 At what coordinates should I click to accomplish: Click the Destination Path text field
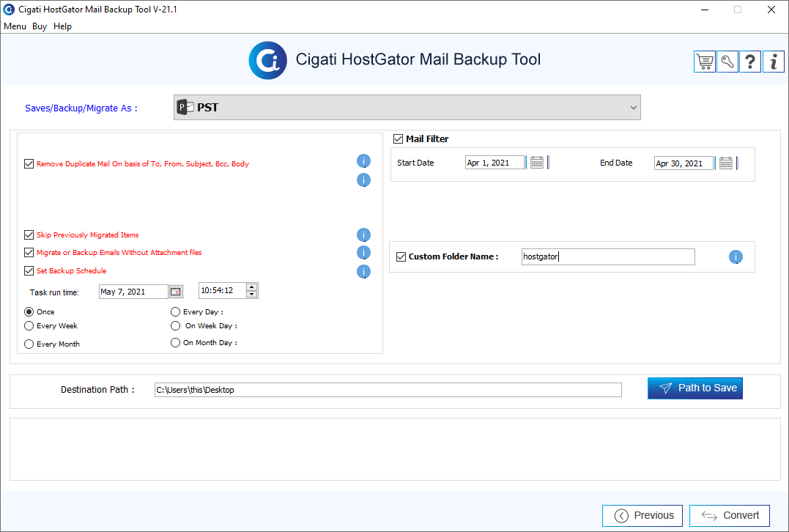pyautogui.click(x=388, y=390)
